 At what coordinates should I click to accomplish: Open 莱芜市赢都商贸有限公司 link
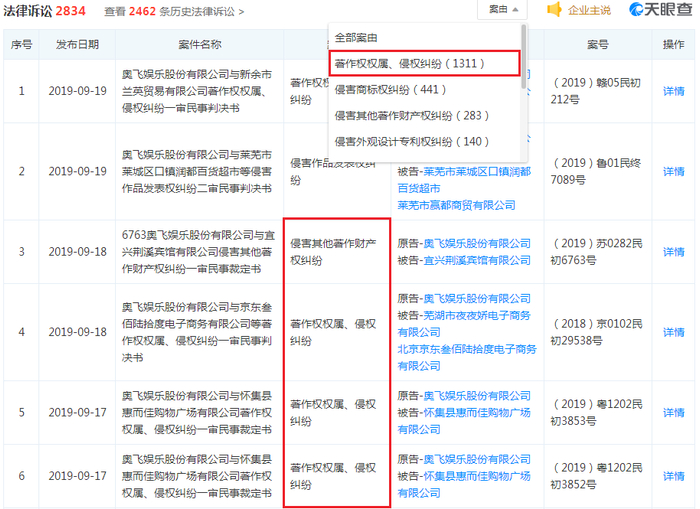[x=456, y=205]
